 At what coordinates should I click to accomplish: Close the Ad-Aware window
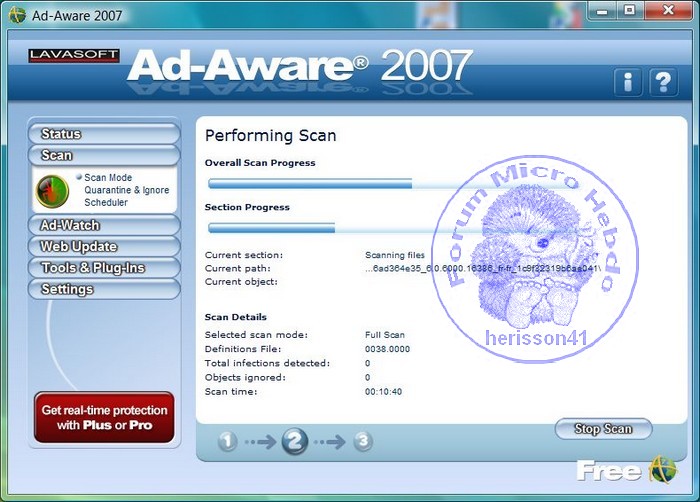coord(668,11)
